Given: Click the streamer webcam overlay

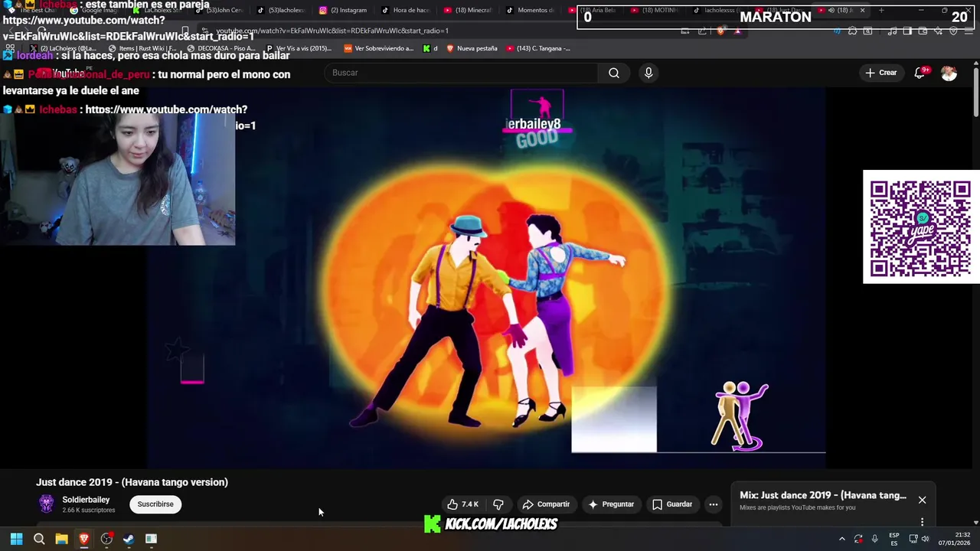Looking at the screenshot, I should pyautogui.click(x=117, y=180).
